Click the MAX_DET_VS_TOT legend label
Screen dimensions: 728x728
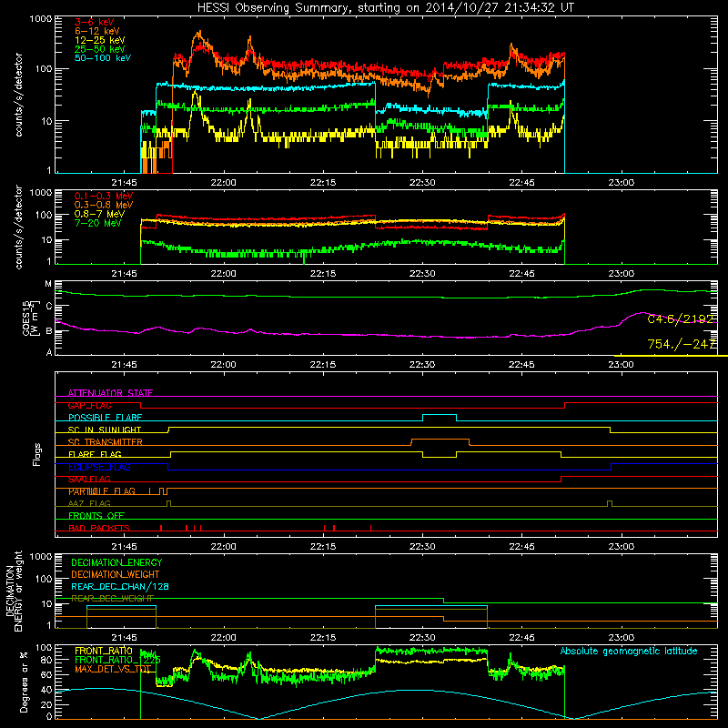coord(113,669)
